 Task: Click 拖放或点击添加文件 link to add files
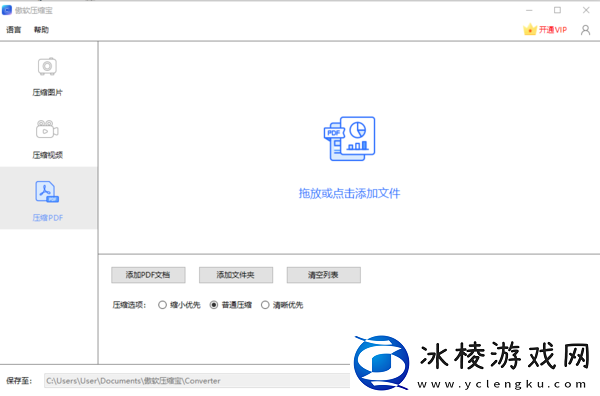point(349,193)
